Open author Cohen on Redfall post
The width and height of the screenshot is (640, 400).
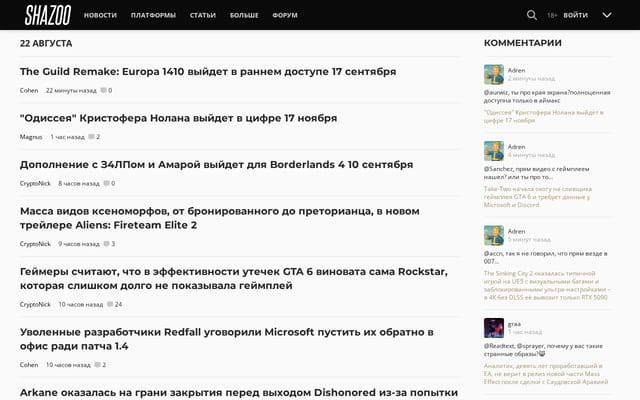coord(29,364)
